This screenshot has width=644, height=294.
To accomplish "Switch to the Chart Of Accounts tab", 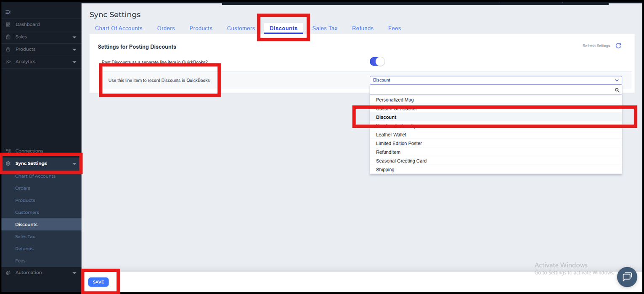I will pos(119,29).
